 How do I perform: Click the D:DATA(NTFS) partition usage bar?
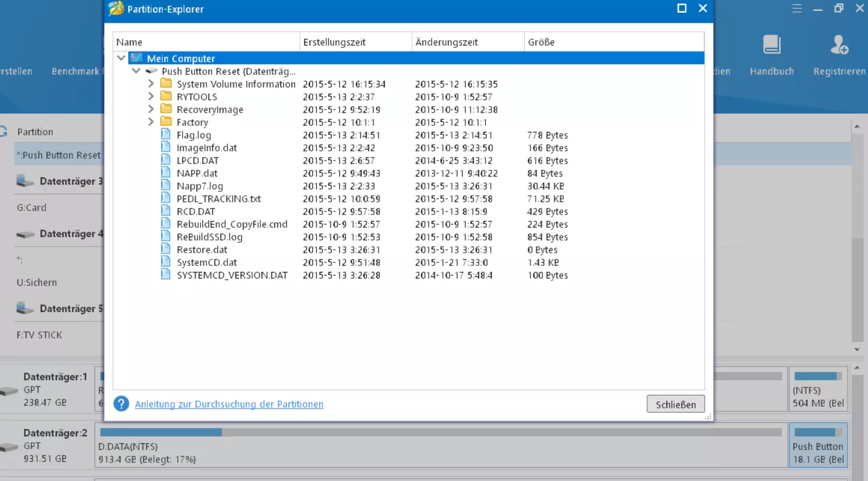pyautogui.click(x=441, y=432)
